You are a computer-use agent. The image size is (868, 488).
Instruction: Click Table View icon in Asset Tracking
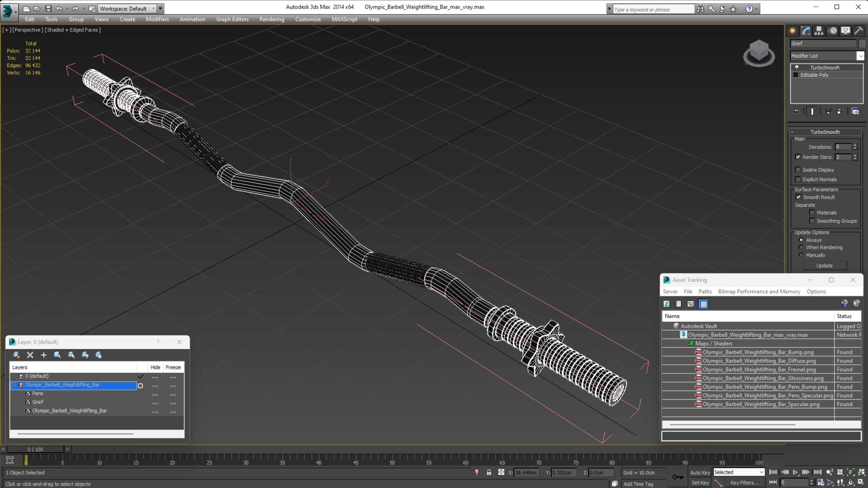click(x=704, y=304)
